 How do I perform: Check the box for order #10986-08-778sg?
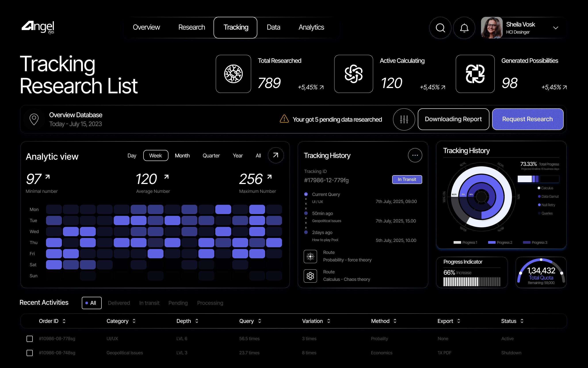pos(30,339)
